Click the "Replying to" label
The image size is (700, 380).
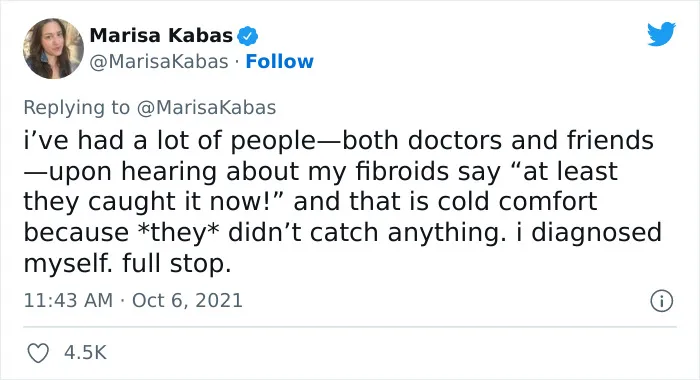[76, 108]
